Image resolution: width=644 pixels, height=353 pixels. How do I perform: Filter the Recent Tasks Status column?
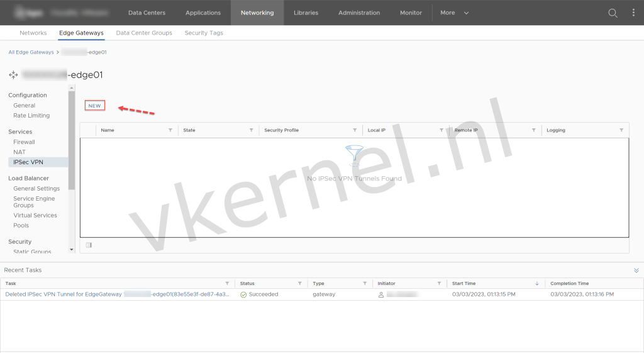pos(299,284)
